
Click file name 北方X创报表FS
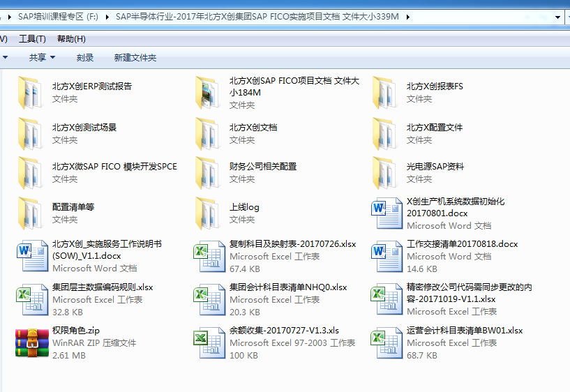(x=435, y=86)
